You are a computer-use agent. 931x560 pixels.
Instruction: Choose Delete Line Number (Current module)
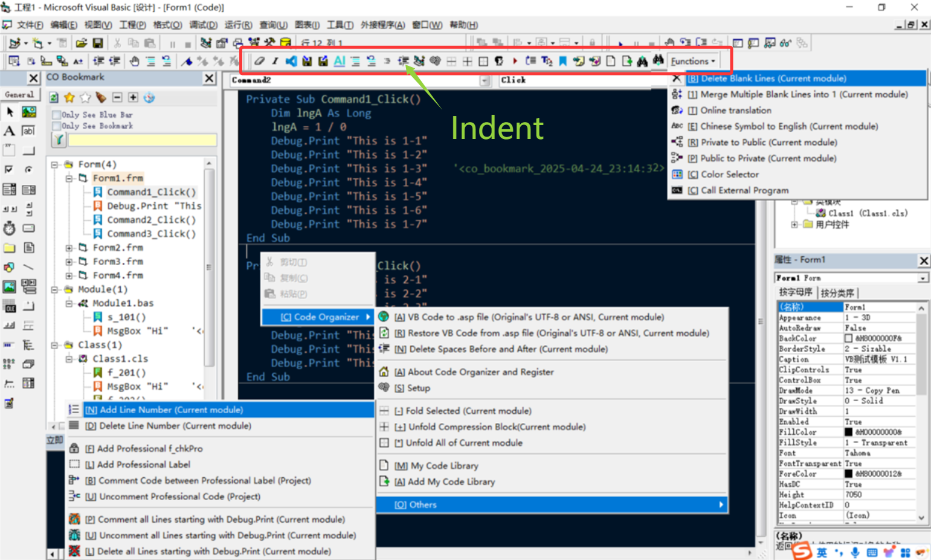coord(220,426)
